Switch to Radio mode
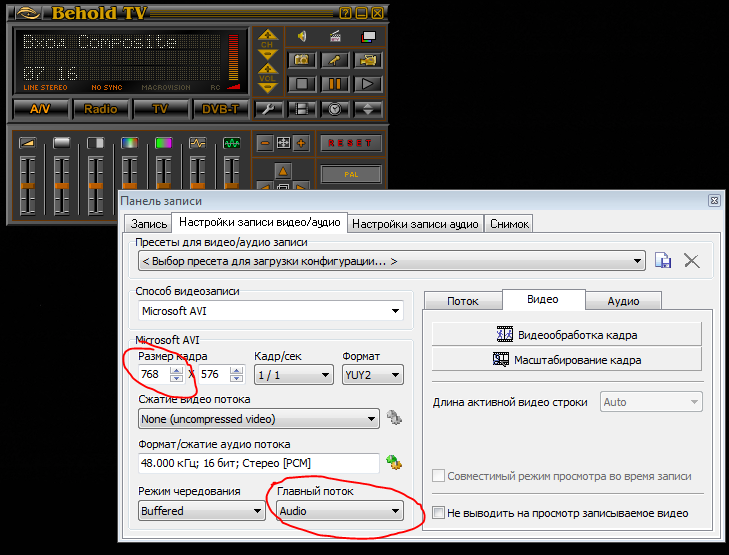 [x=100, y=109]
